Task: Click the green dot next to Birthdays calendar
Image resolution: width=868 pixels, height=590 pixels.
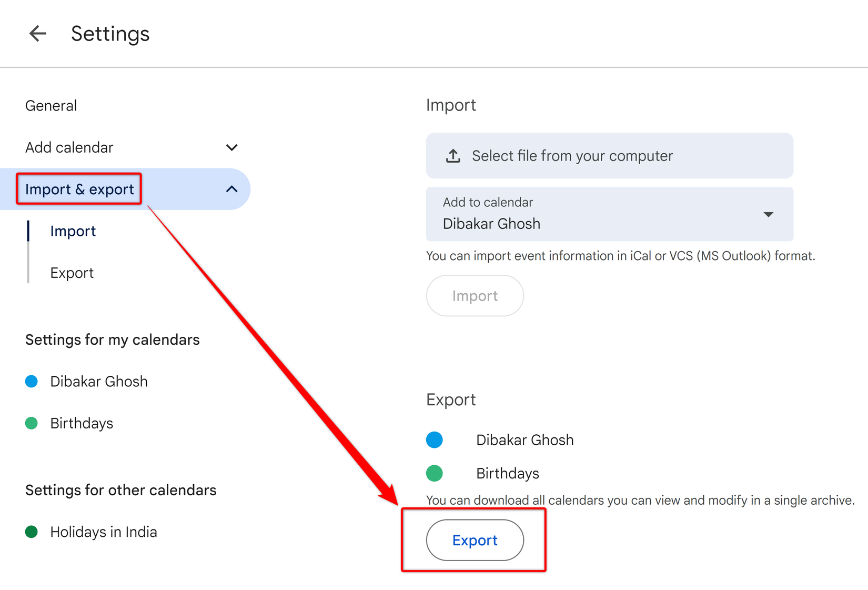Action: (x=32, y=423)
